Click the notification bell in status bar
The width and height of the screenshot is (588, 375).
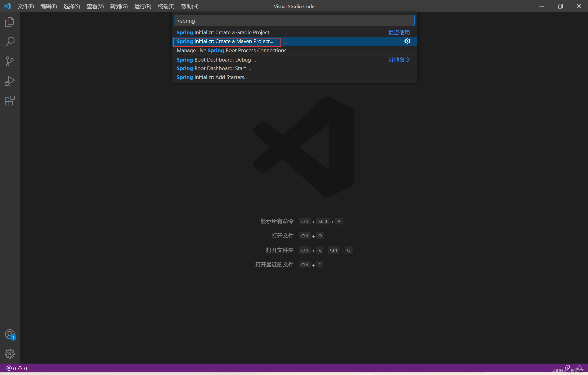click(579, 368)
